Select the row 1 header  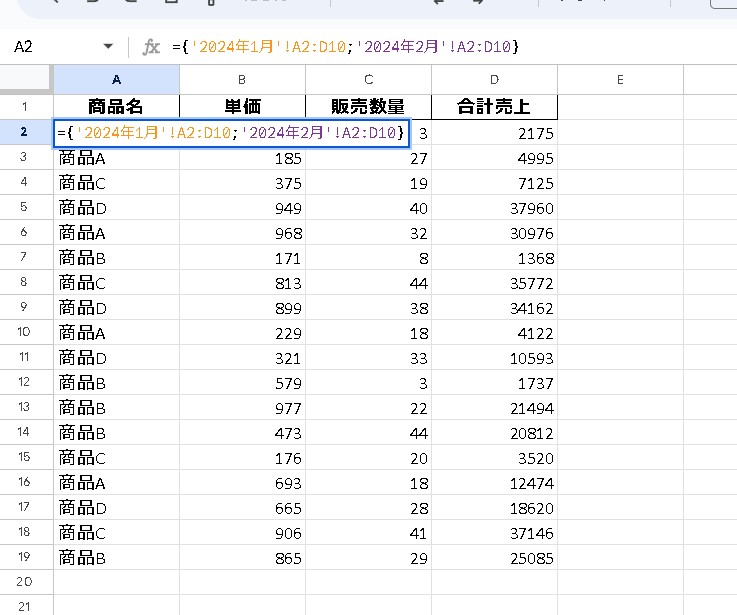coord(26,107)
